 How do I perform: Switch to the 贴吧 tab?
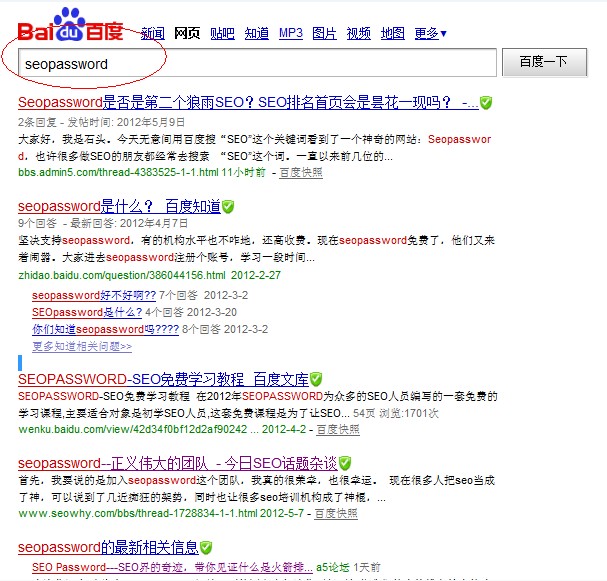coord(222,33)
